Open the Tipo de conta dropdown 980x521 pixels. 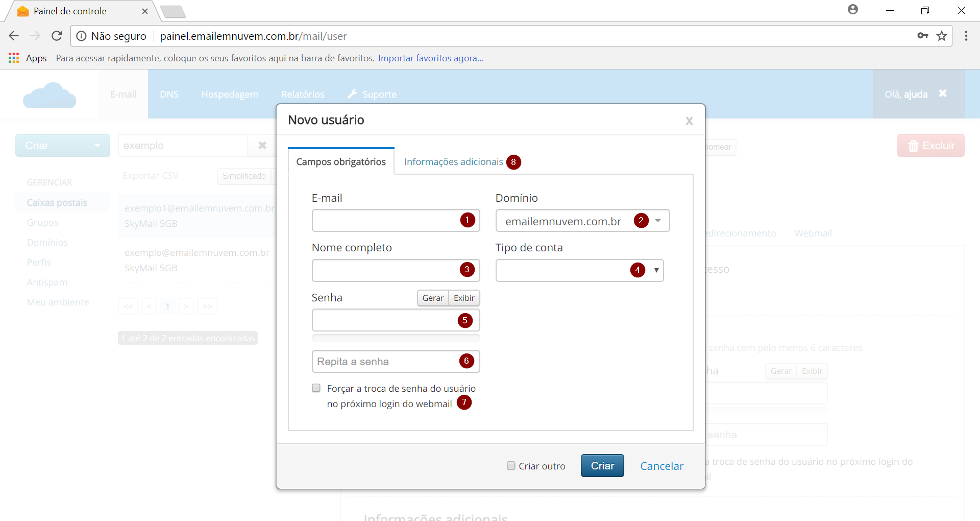656,270
